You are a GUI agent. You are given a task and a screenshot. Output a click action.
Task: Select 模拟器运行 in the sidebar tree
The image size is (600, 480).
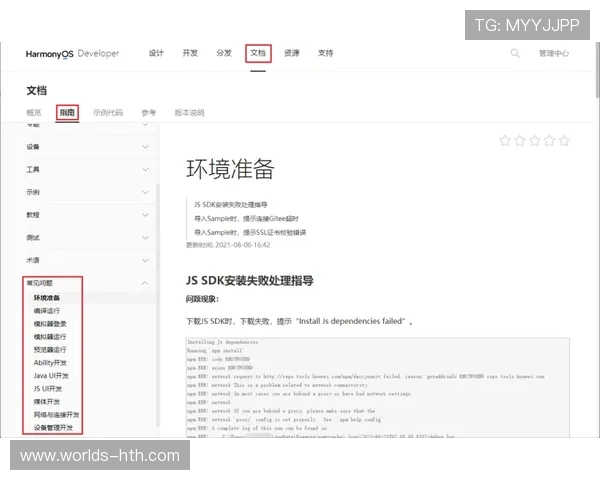click(50, 337)
